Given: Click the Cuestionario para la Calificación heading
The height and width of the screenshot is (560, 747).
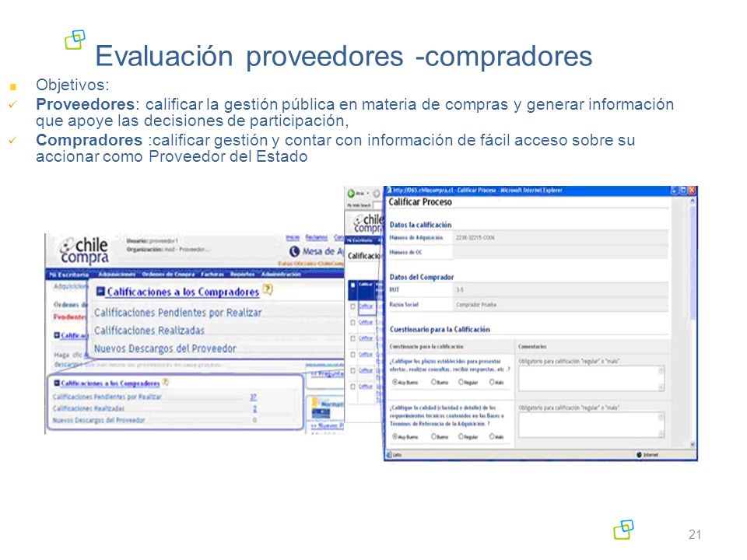Looking at the screenshot, I should pyautogui.click(x=439, y=330).
